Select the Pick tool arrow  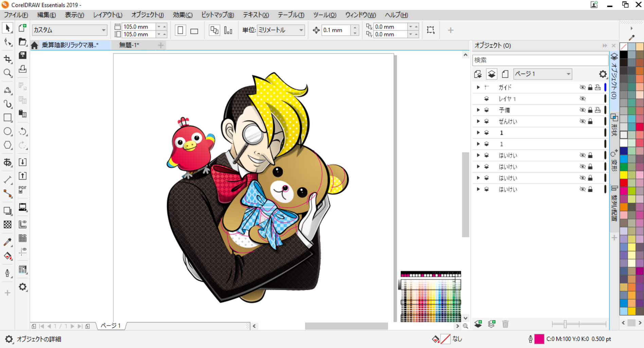7,28
